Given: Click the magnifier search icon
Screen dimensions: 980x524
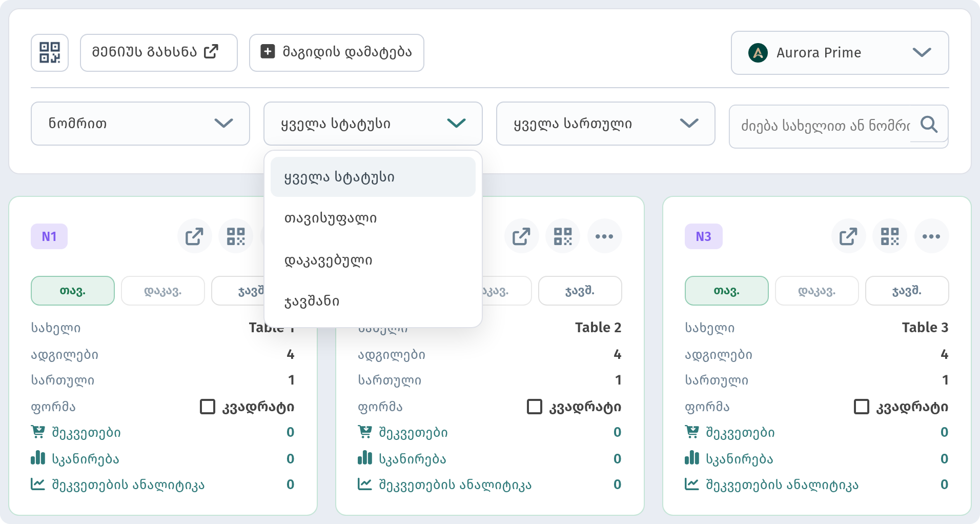Looking at the screenshot, I should click(929, 124).
